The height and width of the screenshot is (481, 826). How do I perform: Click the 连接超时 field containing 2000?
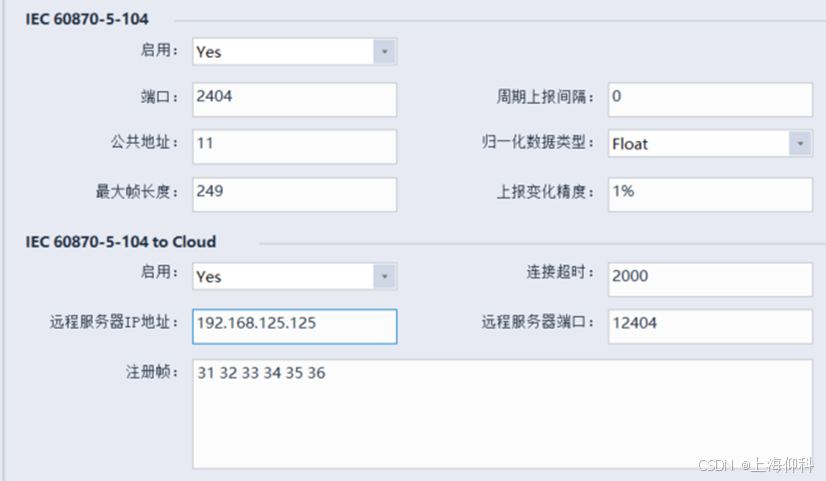tap(709, 277)
